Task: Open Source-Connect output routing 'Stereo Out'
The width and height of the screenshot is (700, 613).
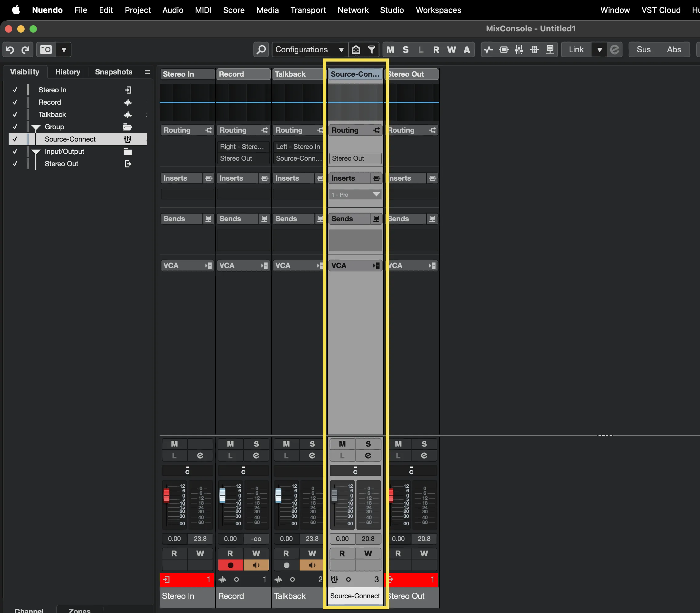Action: [x=356, y=158]
